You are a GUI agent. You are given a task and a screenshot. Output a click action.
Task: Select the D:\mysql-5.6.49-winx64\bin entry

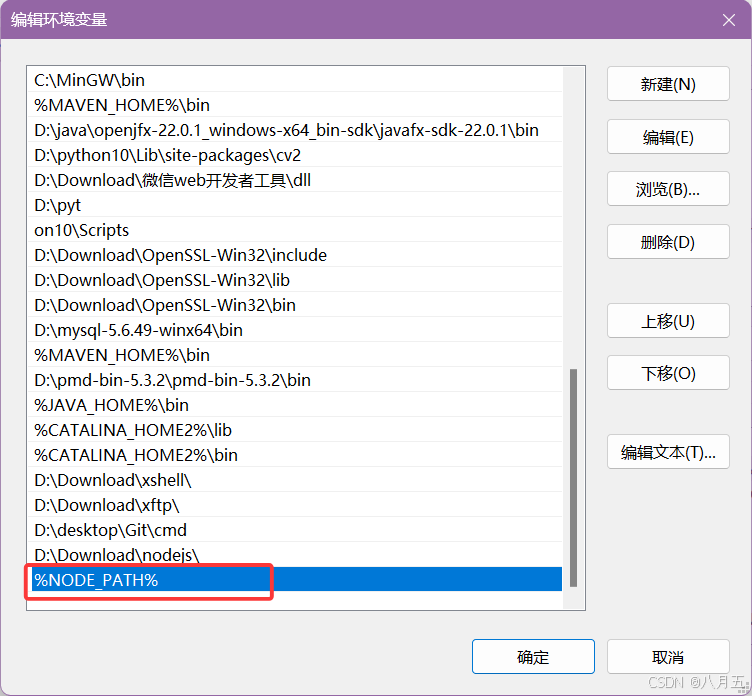tap(295, 330)
